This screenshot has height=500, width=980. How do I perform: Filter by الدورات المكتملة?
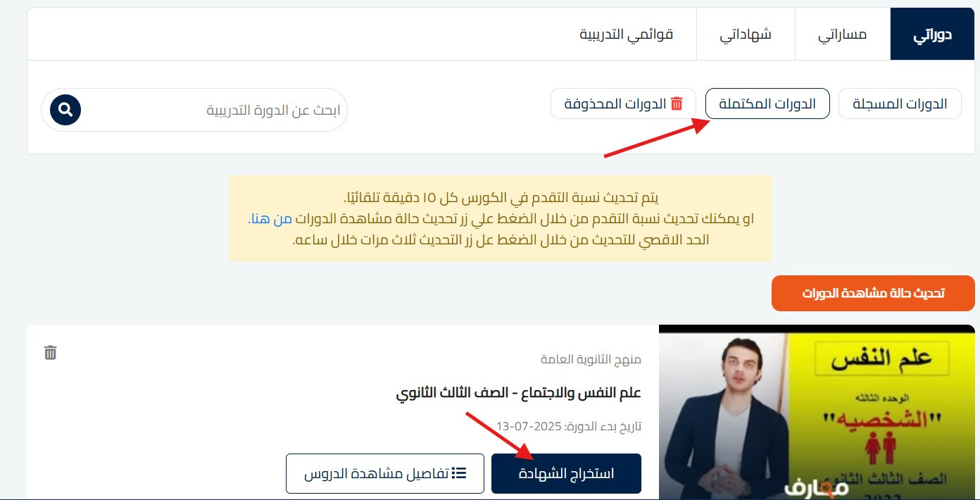pos(767,104)
